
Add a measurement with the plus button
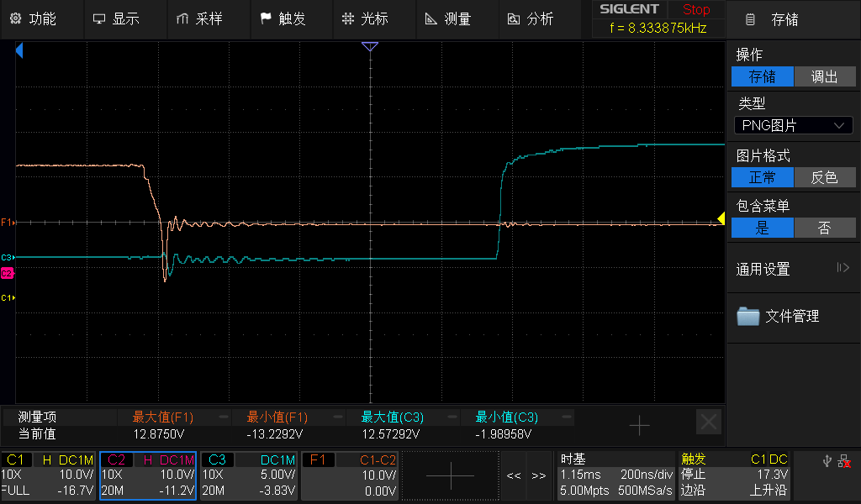(x=639, y=426)
